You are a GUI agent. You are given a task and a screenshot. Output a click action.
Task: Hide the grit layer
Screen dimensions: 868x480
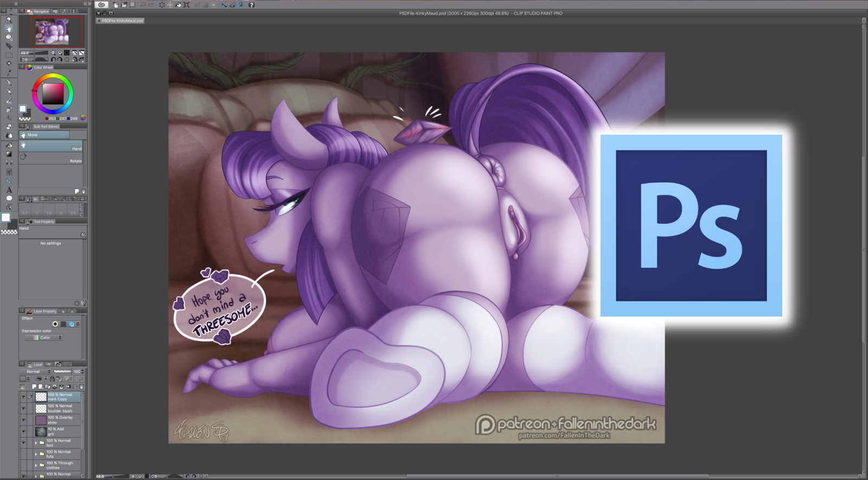point(23,431)
